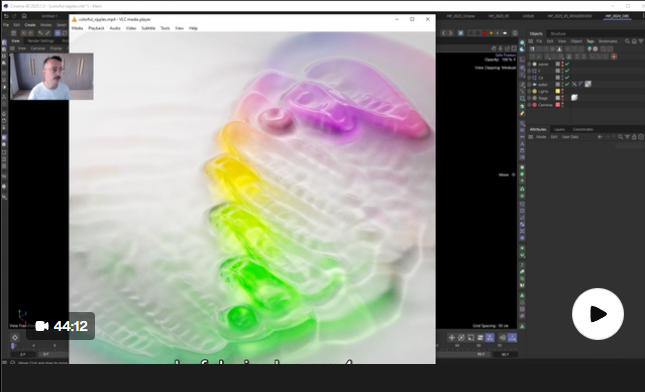645x392 pixels.
Task: Click the back arrow in Attributes panel
Action: click(600, 137)
